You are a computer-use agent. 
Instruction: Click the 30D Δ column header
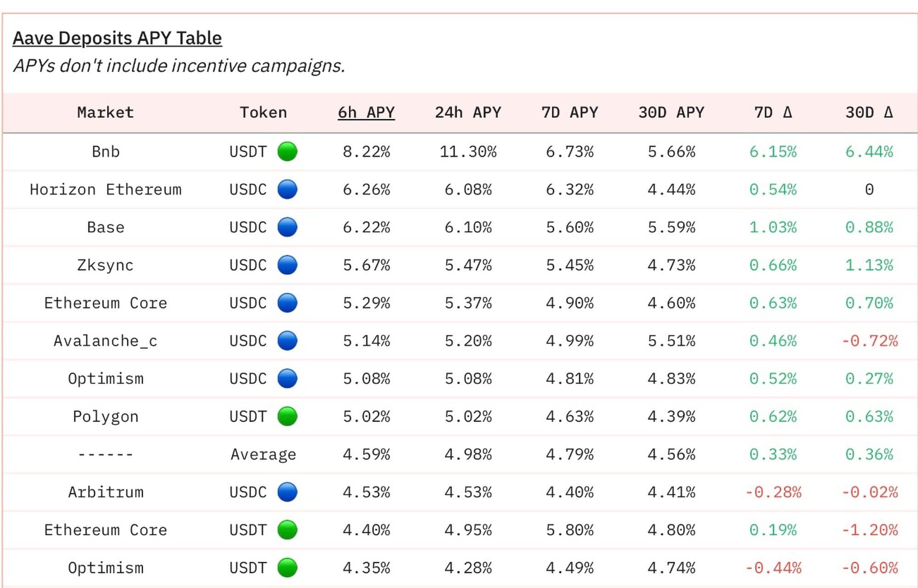(x=869, y=112)
